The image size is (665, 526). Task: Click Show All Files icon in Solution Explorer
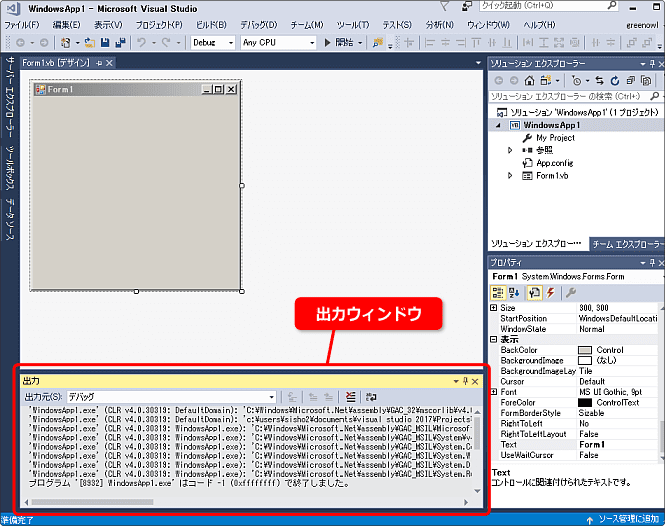click(646, 80)
